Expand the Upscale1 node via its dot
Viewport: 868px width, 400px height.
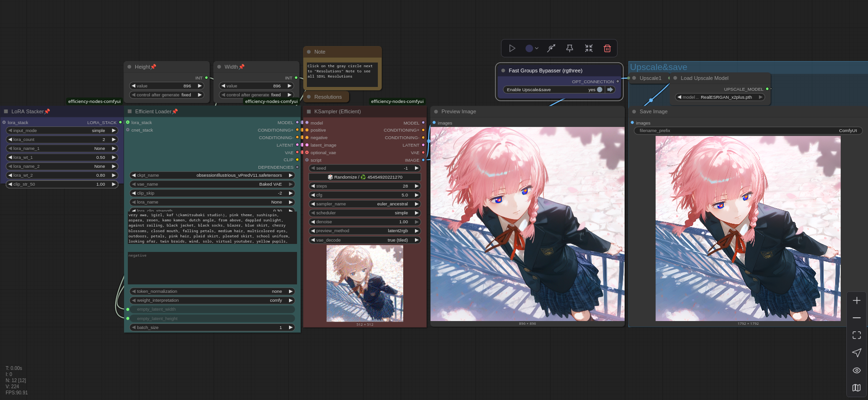634,78
